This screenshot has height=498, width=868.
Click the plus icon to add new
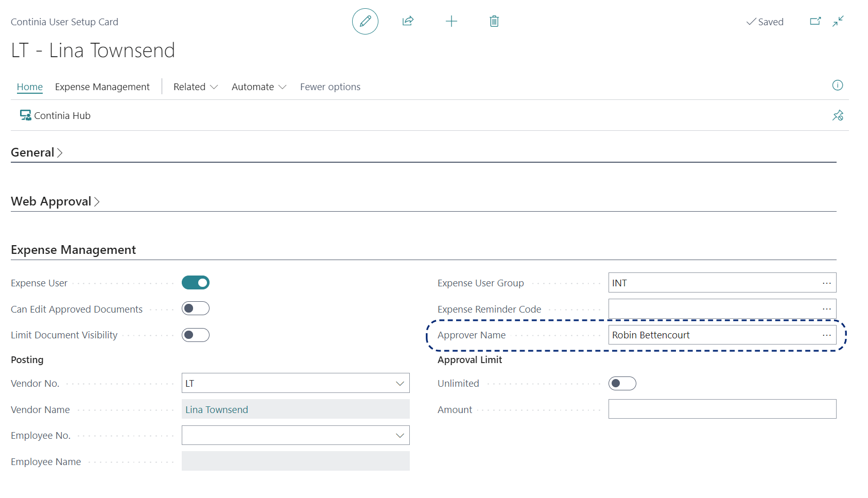[x=451, y=21]
